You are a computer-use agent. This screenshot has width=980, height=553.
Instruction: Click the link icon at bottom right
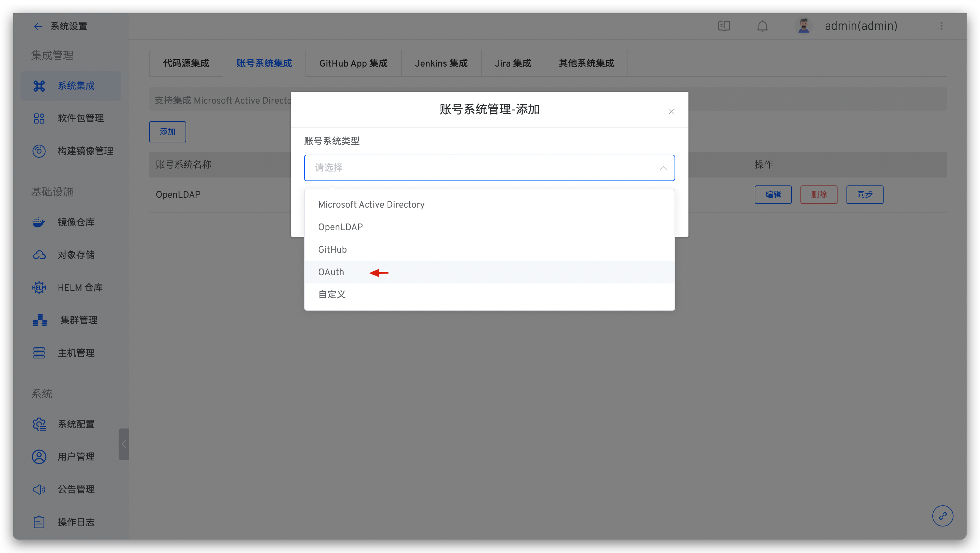click(943, 516)
